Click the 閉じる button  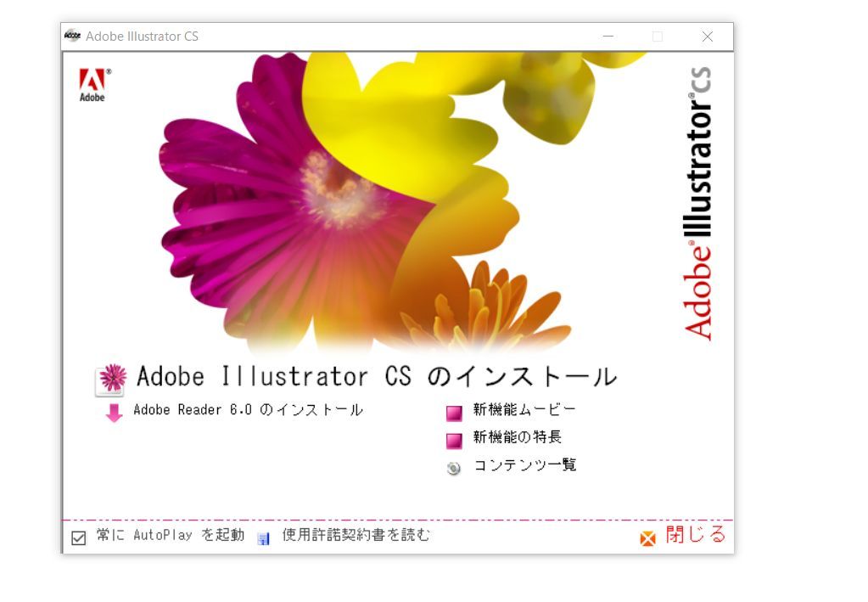pyautogui.click(x=695, y=534)
